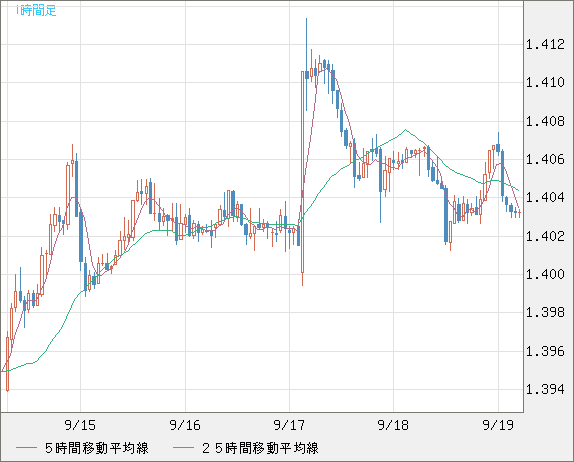Click the 1時間足 chart title label
The image size is (574, 462).
pos(36,11)
